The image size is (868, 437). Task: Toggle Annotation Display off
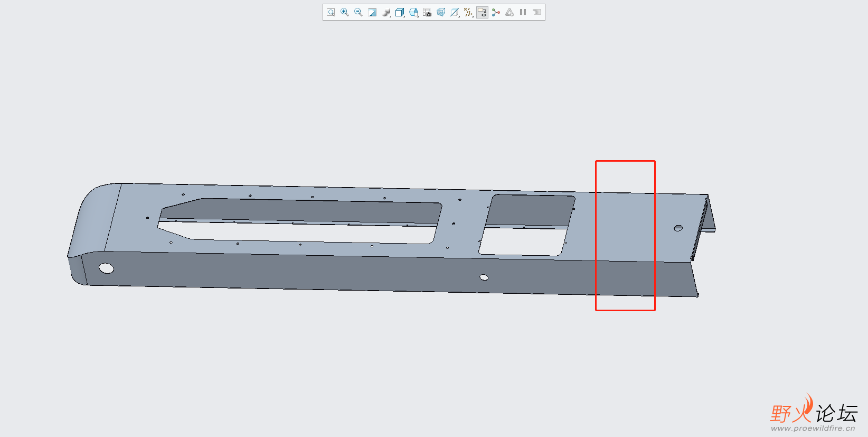click(x=482, y=12)
